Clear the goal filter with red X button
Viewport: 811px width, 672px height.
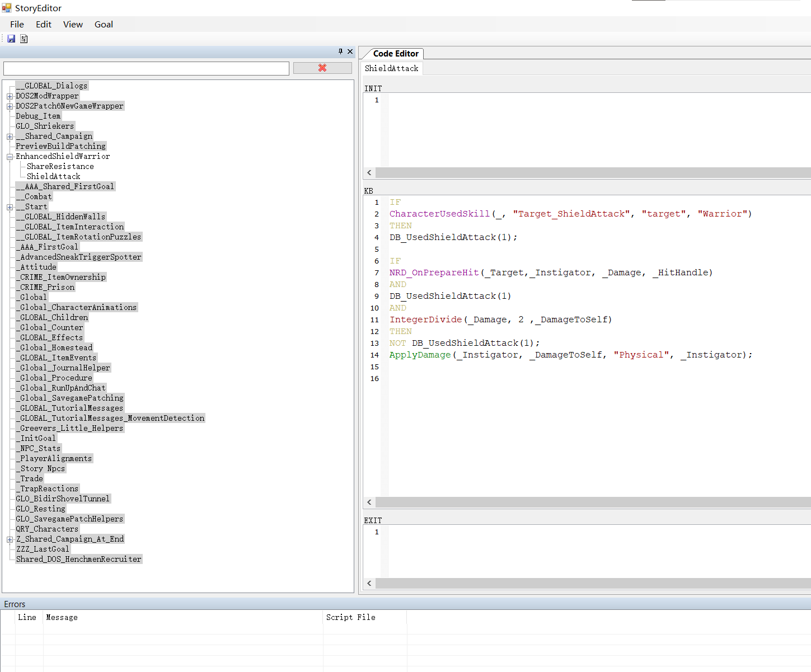point(322,68)
